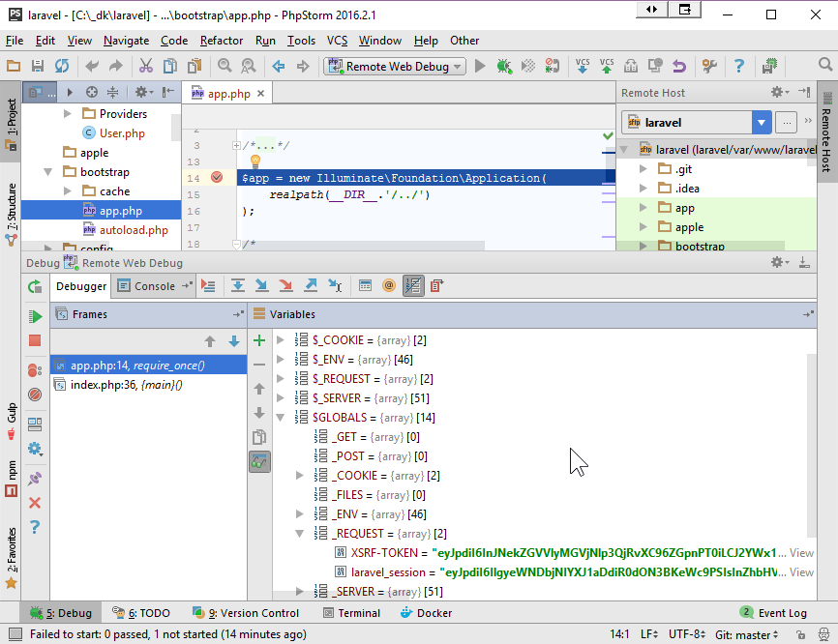
Task: Collapse the $GLOBALS array node
Action: 281,418
